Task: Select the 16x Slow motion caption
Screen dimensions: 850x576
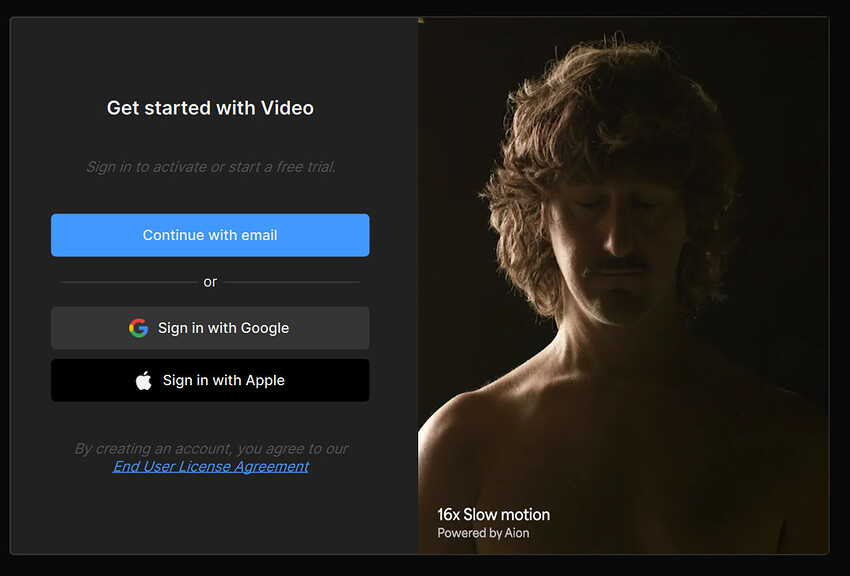Action: point(493,515)
